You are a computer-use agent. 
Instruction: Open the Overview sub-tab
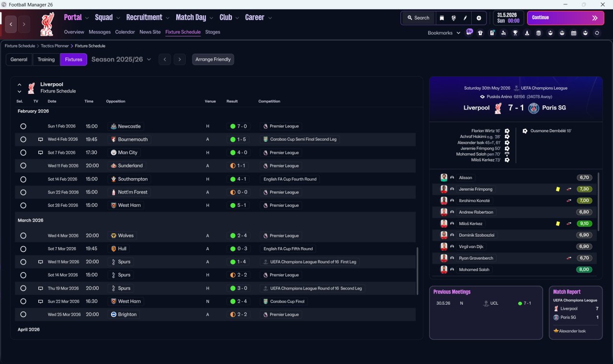[x=74, y=32]
